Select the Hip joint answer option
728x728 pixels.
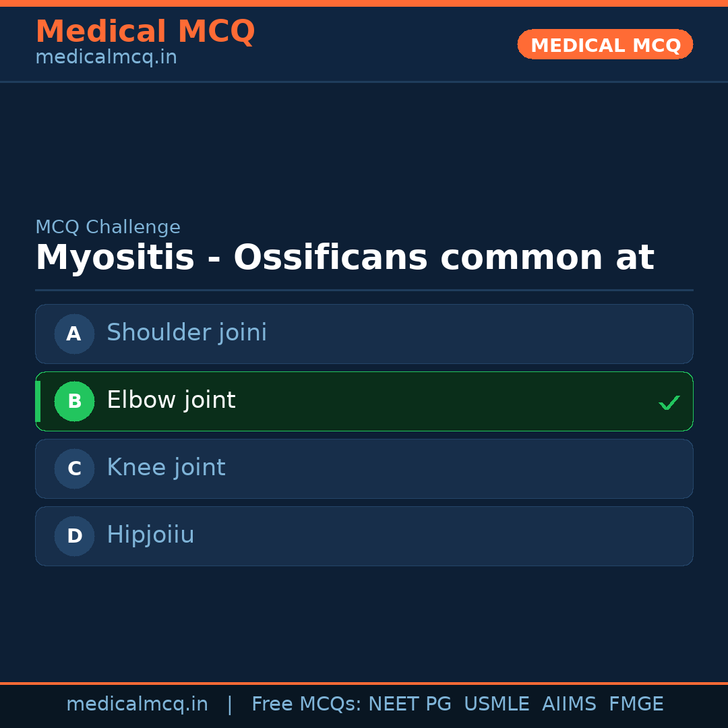(x=364, y=536)
